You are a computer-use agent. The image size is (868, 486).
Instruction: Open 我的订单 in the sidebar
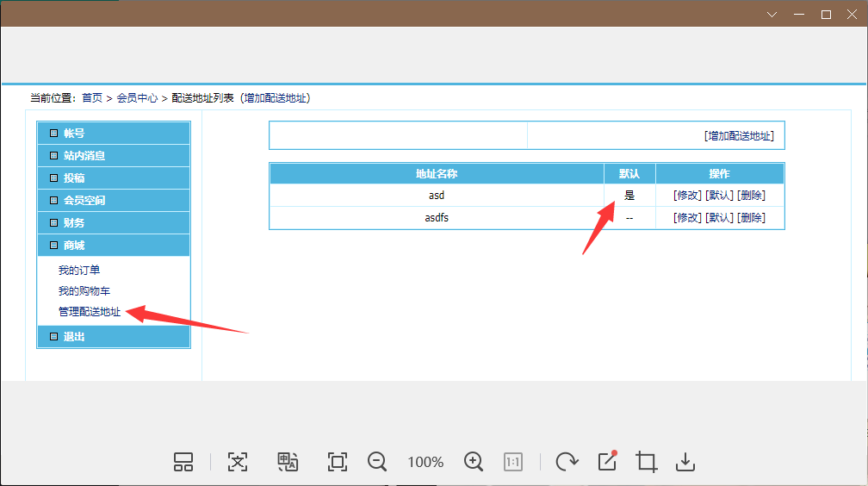[79, 271]
